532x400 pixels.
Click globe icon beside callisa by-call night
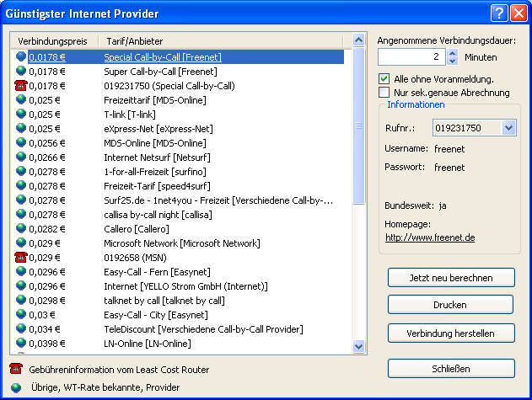pos(21,214)
